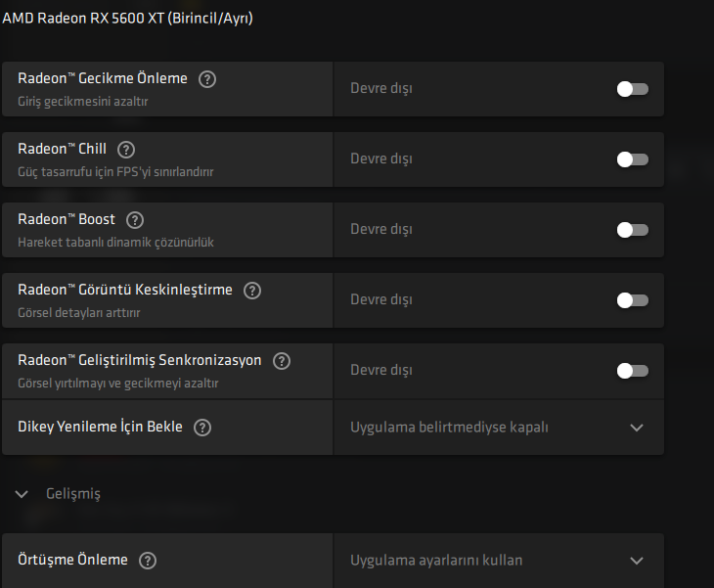Open the Örtüşme Önleme dropdown menu
714x588 pixels.
(x=637, y=561)
